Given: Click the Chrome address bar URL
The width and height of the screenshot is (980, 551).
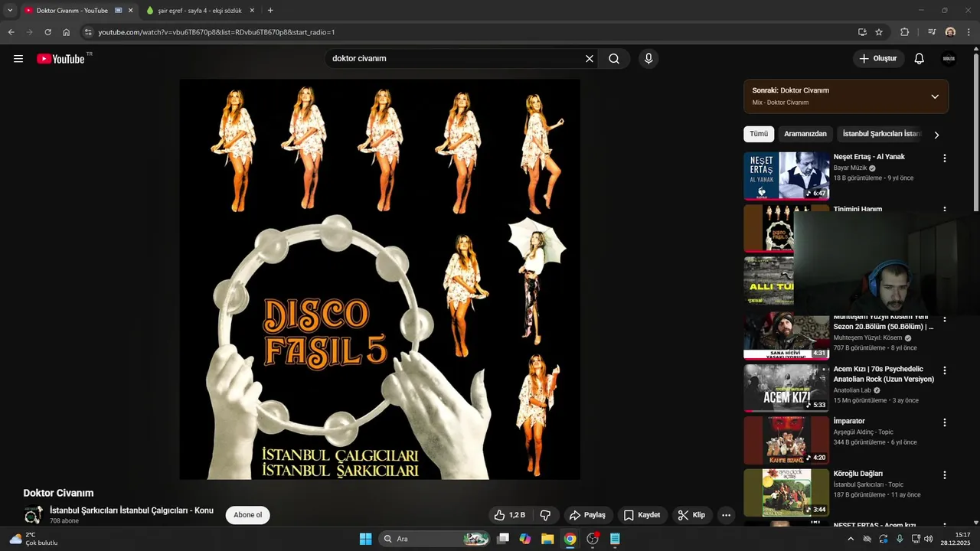Looking at the screenshot, I should [x=217, y=32].
